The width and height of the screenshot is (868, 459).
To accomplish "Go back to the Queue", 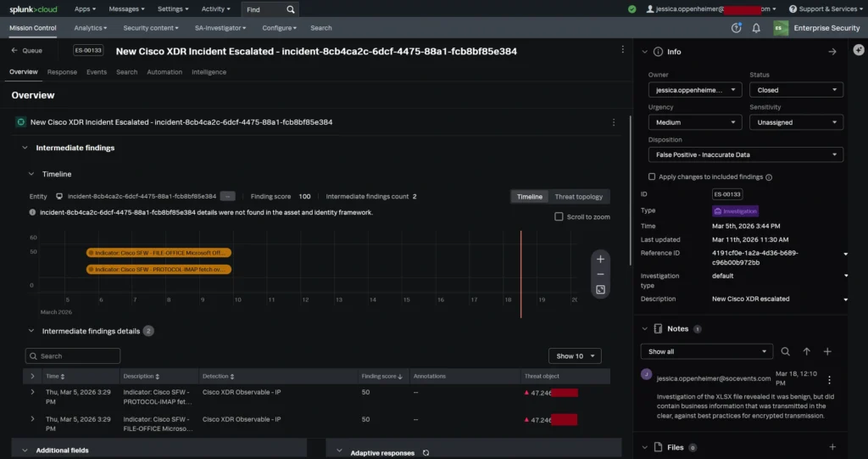I will (26, 51).
